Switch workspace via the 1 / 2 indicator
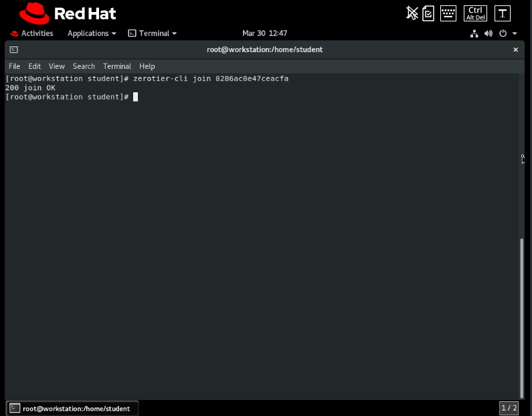The image size is (532, 416). tap(509, 408)
